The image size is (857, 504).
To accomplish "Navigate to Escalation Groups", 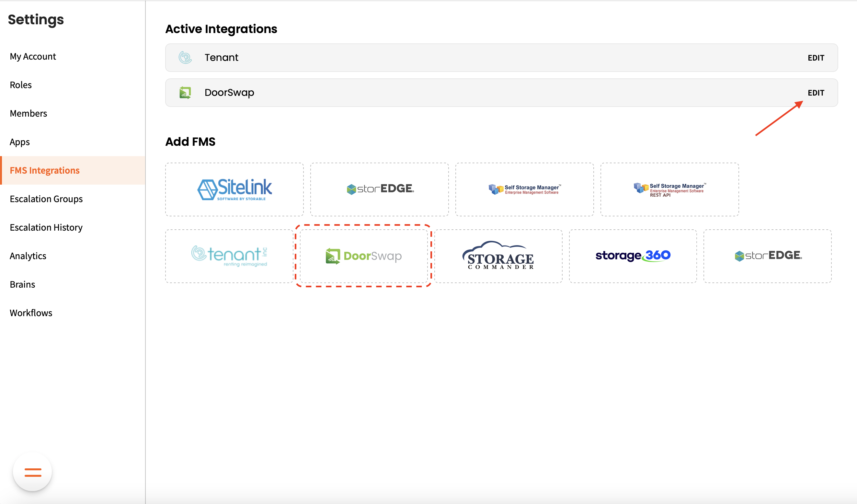I will pos(46,199).
